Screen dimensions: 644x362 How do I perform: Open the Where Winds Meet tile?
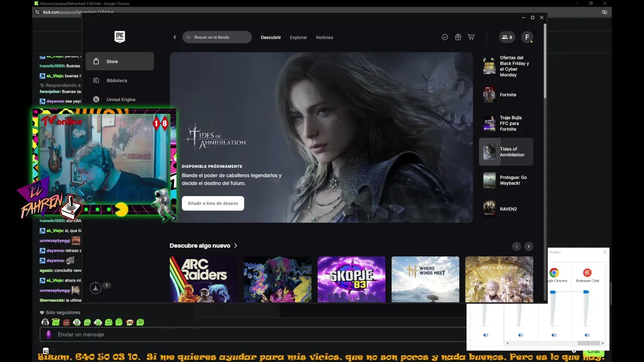(x=425, y=279)
